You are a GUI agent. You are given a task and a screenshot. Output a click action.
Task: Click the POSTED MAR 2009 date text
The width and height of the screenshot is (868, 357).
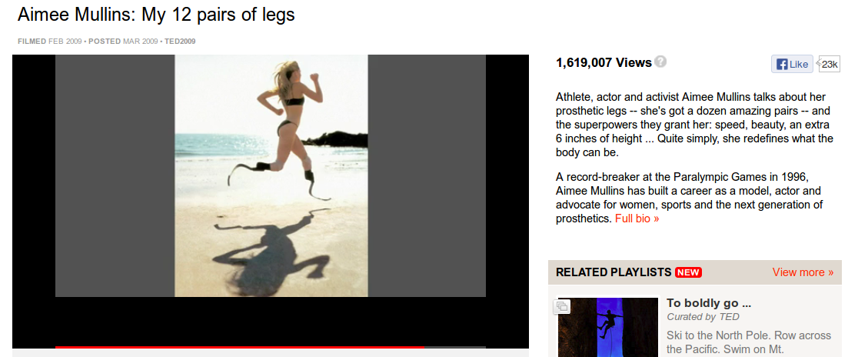pos(123,42)
